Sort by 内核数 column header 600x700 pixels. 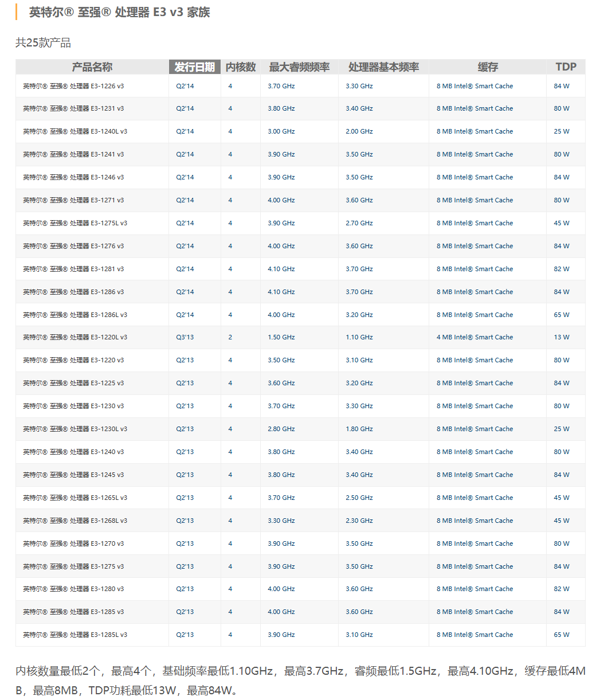[240, 67]
